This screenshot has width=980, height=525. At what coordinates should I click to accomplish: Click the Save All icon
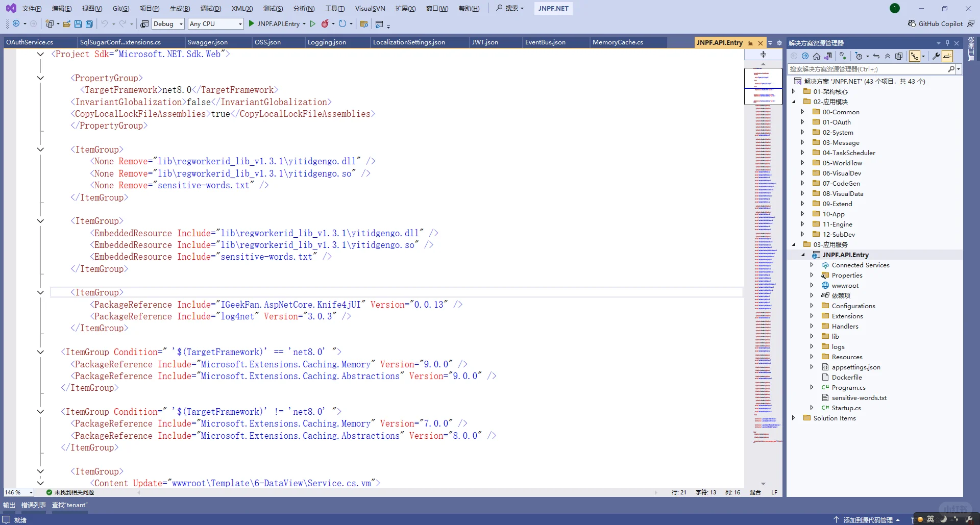point(89,23)
